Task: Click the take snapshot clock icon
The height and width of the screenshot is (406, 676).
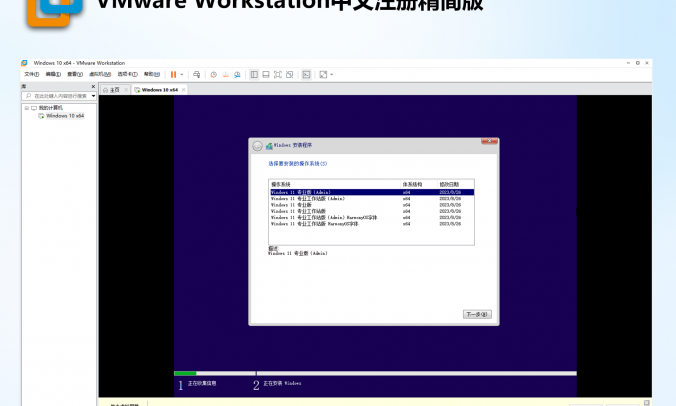Action: (213, 75)
